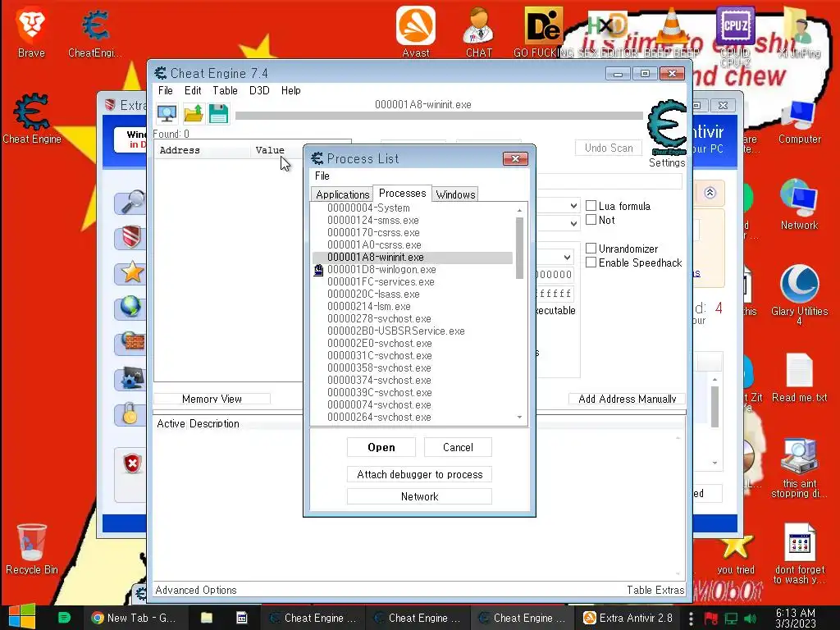This screenshot has width=840, height=630.
Task: Open the Windows Start button
Action: click(x=22, y=617)
